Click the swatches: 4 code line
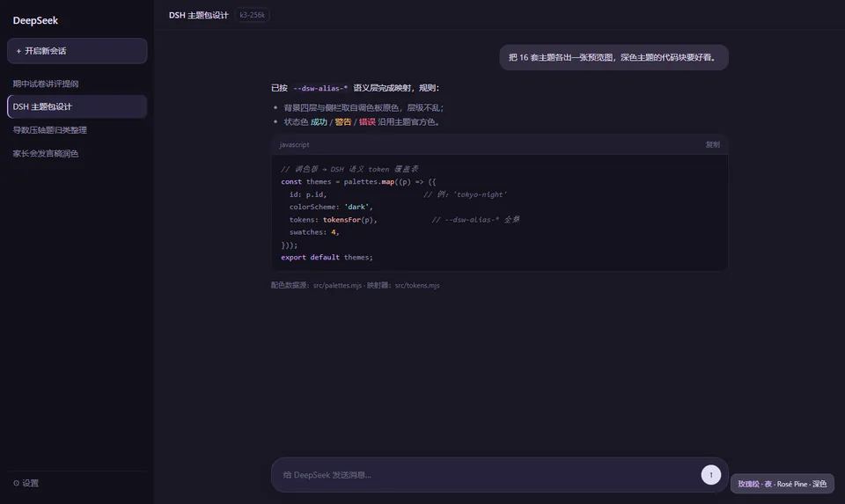The height and width of the screenshot is (504, 845). click(314, 232)
